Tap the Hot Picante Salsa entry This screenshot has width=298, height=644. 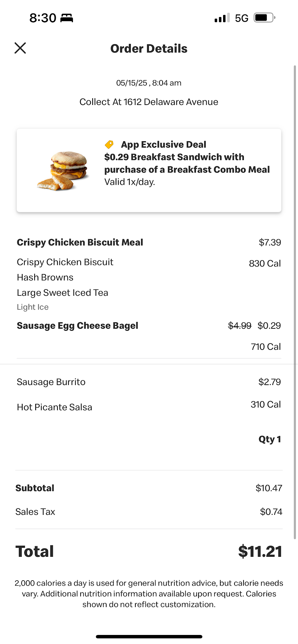pyautogui.click(x=54, y=407)
